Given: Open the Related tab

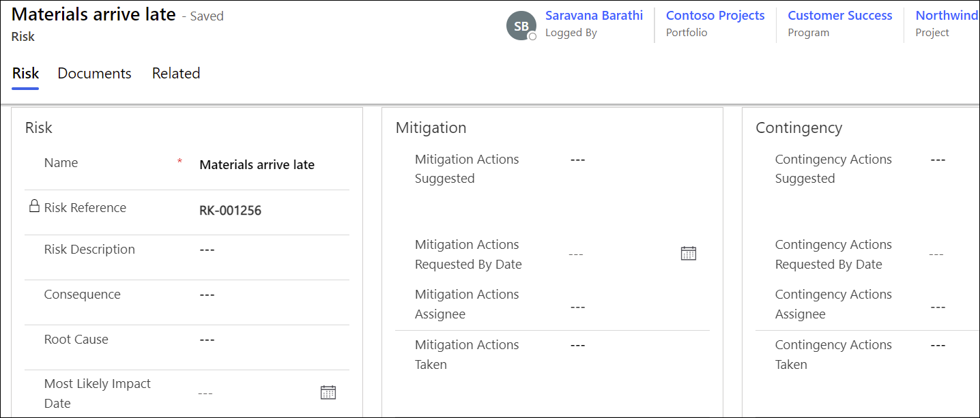Looking at the screenshot, I should click(176, 74).
